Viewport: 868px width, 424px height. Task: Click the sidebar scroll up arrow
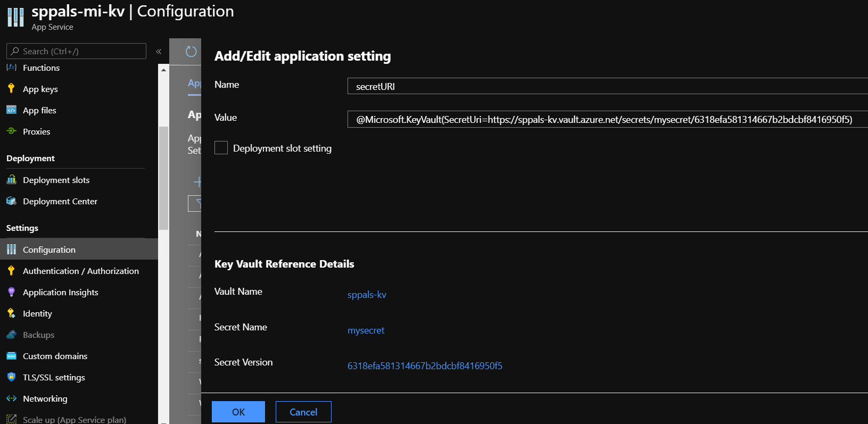163,70
